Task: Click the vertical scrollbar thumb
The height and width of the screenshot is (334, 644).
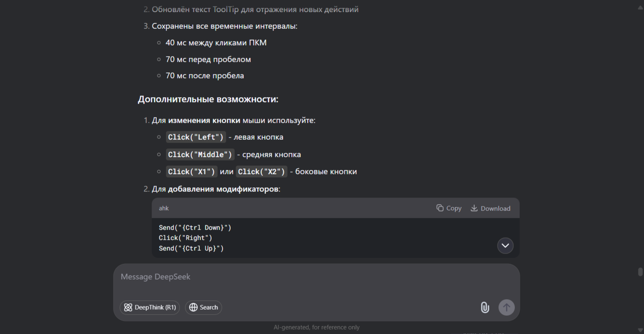Action: 640,272
